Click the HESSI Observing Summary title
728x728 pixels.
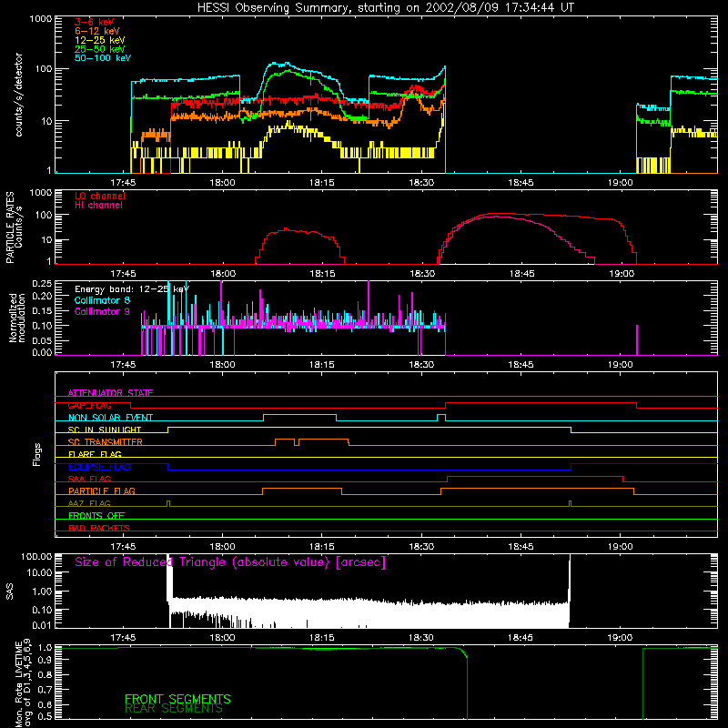coord(385,8)
